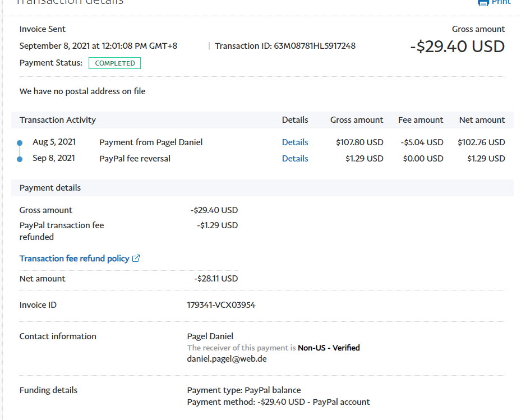
Task: Open the Transaction fee refund policy link
Action: pyautogui.click(x=74, y=259)
